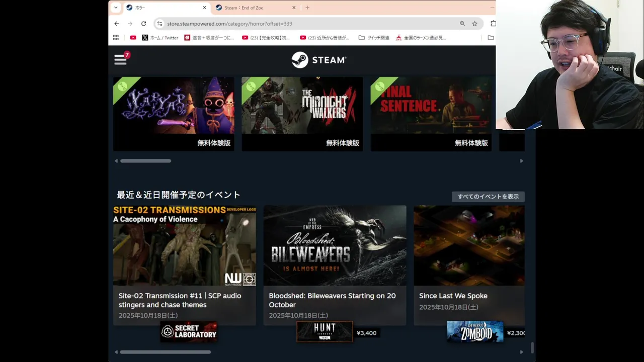
Task: Click 無料体験版 label under Midnight Walkers
Action: point(343,143)
